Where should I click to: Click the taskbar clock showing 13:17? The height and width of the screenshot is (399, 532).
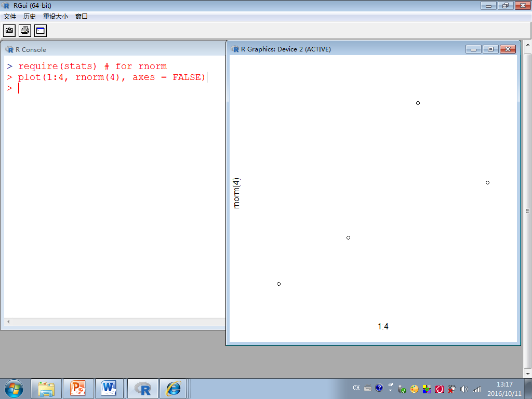tap(504, 389)
